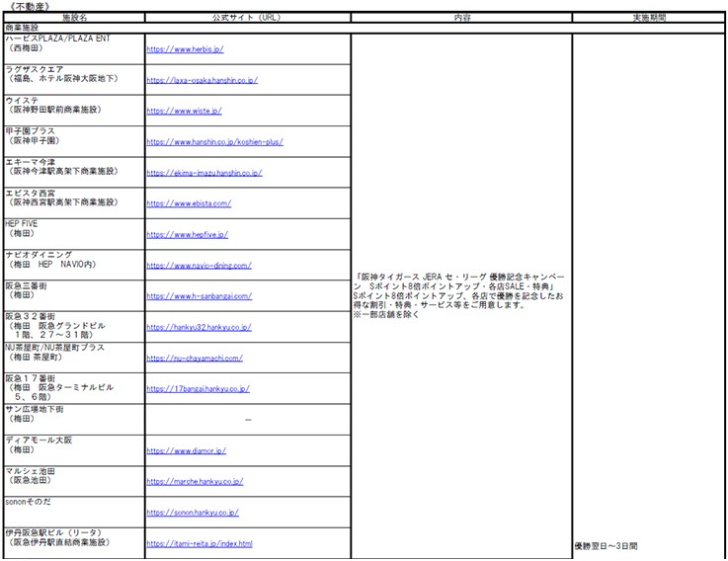Select the dash in サン広場地下街 URL cell
Screen dimensions: 728x561
[248, 420]
